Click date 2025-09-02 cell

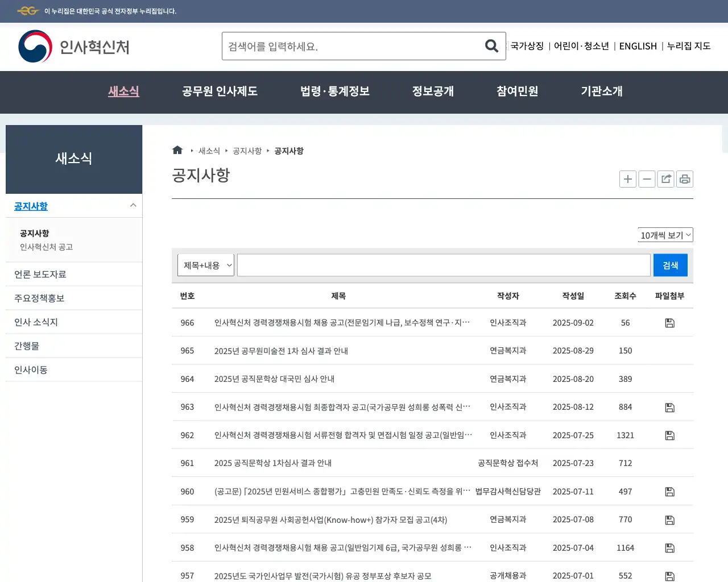point(573,323)
